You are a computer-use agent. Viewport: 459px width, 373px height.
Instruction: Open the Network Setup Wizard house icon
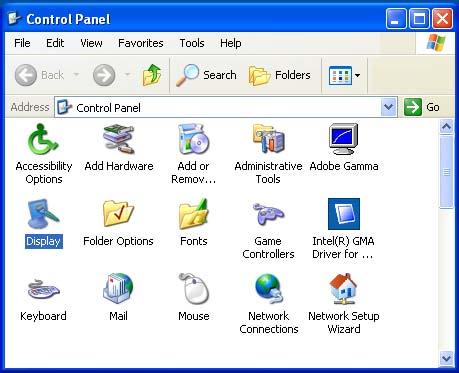pyautogui.click(x=344, y=289)
